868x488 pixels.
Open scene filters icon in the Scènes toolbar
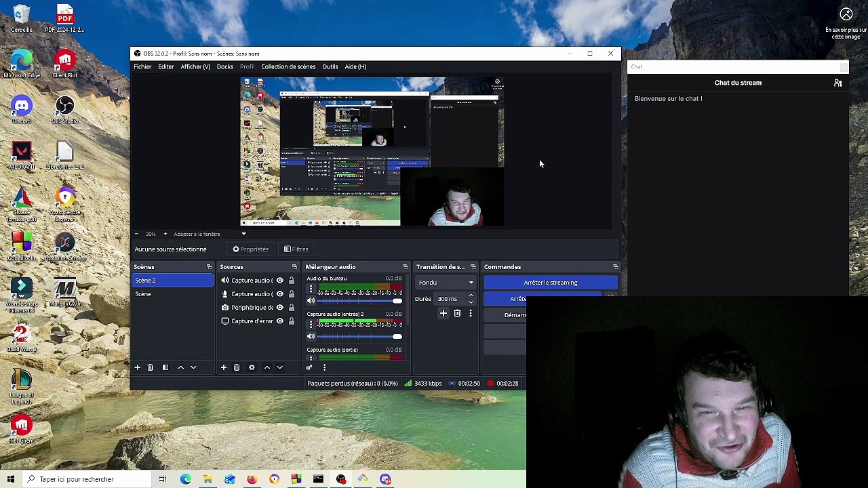point(165,367)
